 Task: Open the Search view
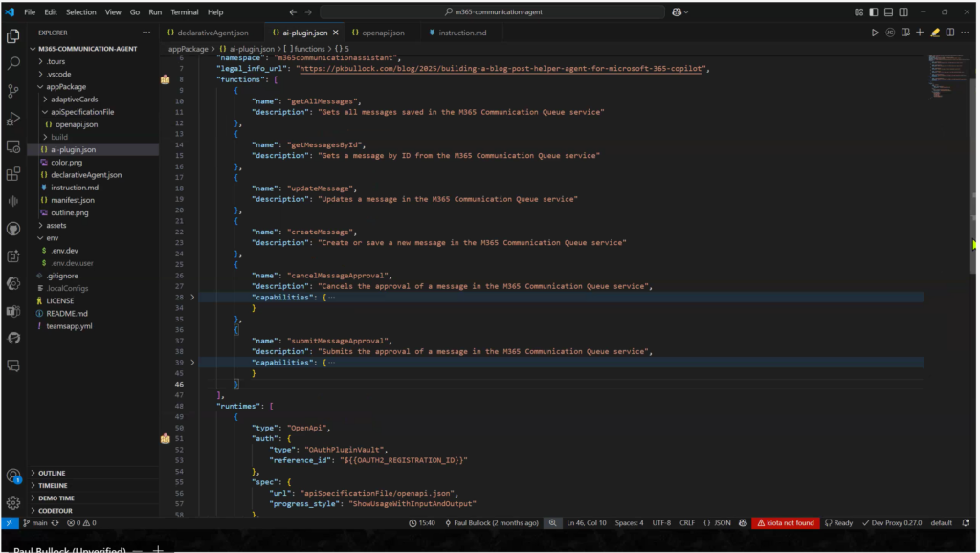point(13,63)
